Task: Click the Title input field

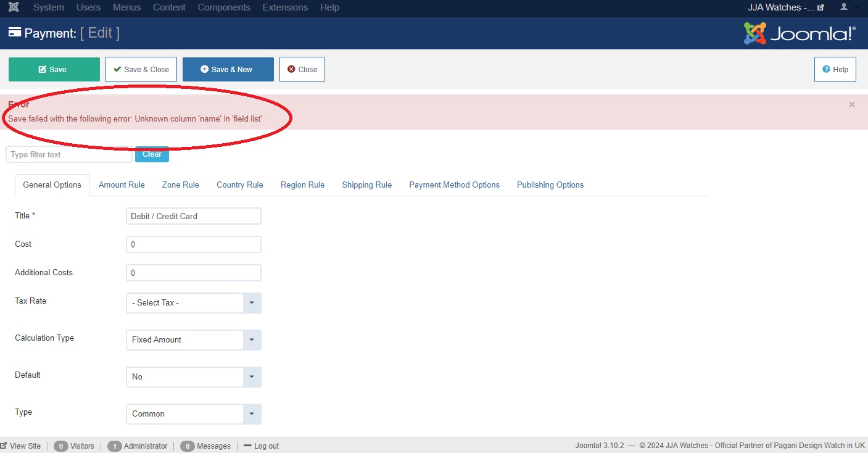Action: click(193, 216)
